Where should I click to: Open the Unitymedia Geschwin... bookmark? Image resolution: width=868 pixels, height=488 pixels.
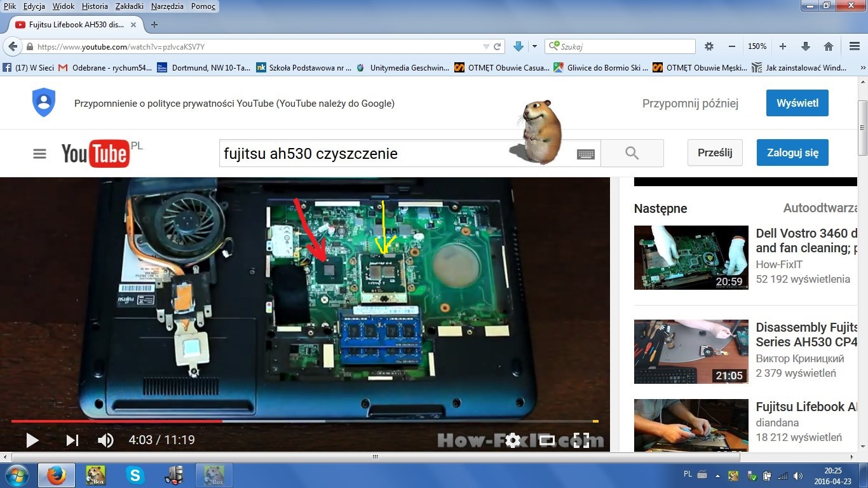pos(403,67)
